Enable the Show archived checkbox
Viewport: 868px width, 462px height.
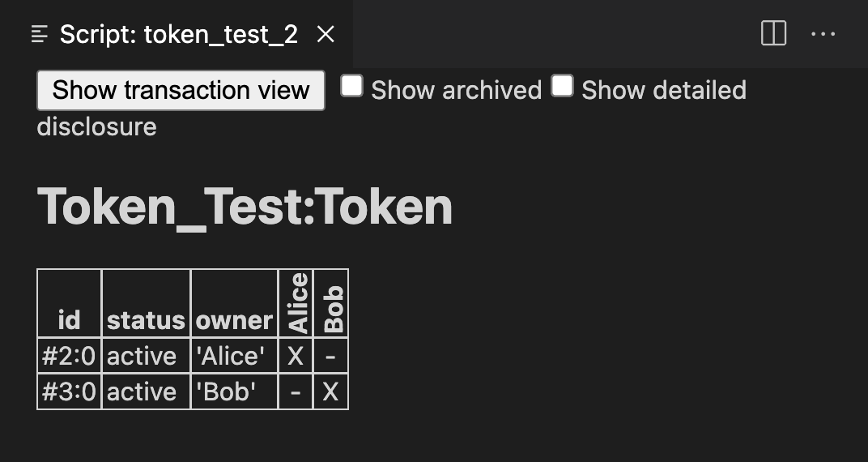pos(351,86)
